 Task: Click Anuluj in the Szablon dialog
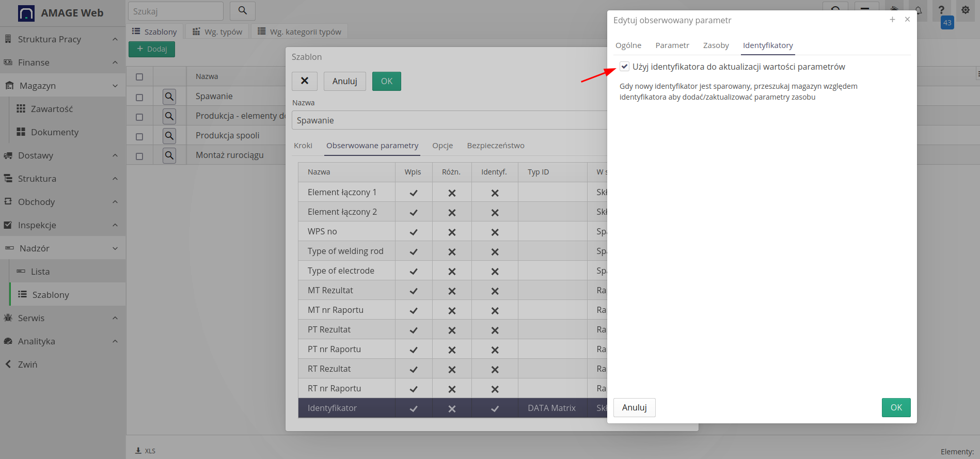point(344,81)
